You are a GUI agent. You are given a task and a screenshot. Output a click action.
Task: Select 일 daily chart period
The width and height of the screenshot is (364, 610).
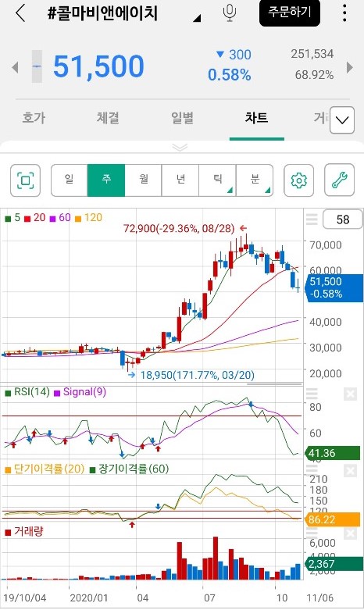point(70,180)
